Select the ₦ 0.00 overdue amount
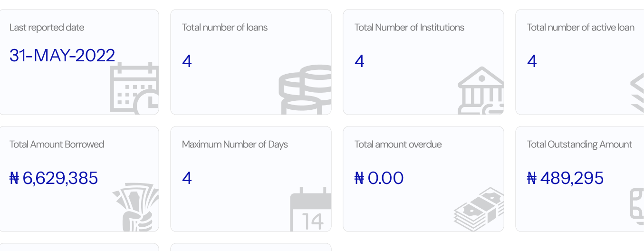644x251 pixels. click(x=379, y=178)
